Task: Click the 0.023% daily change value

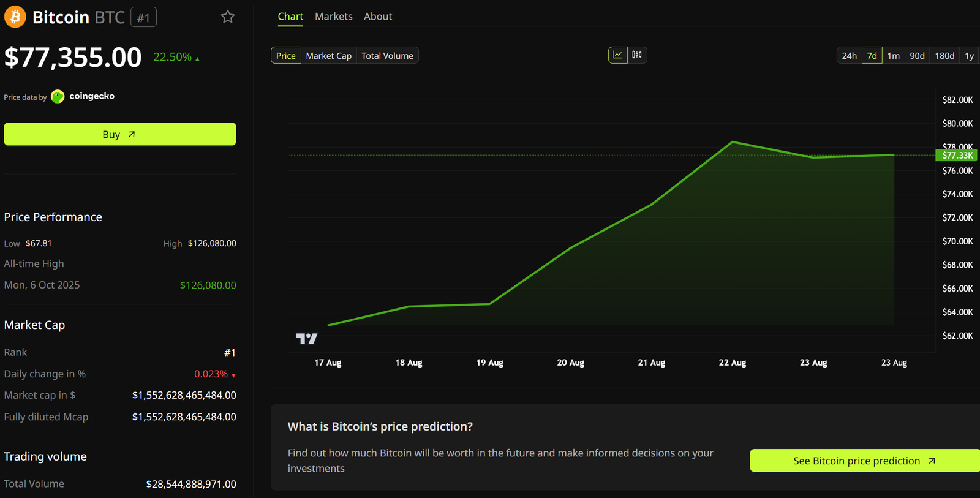Action: click(x=211, y=374)
